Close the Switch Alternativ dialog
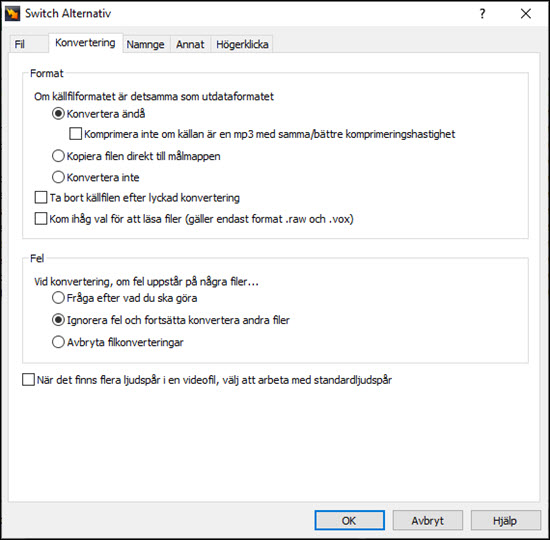 525,14
